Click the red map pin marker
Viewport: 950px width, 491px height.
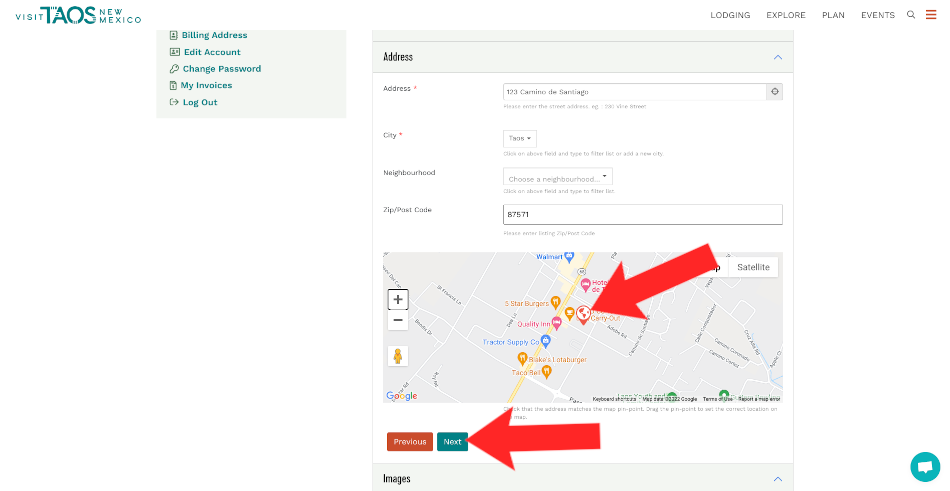pyautogui.click(x=583, y=313)
